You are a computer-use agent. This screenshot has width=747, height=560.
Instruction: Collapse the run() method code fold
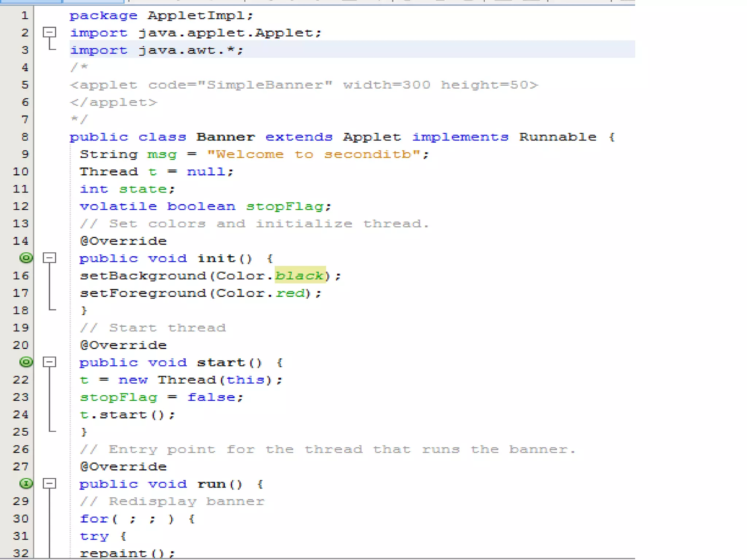(x=49, y=484)
